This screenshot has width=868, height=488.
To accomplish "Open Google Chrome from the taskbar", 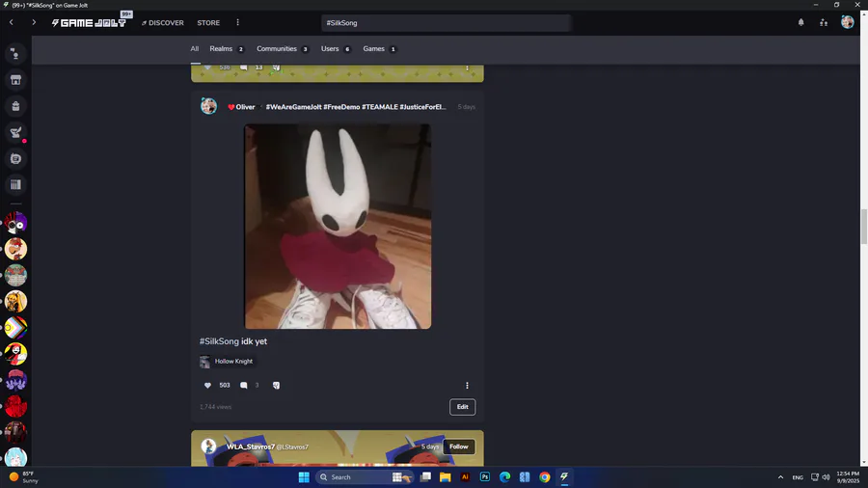I will pyautogui.click(x=545, y=477).
